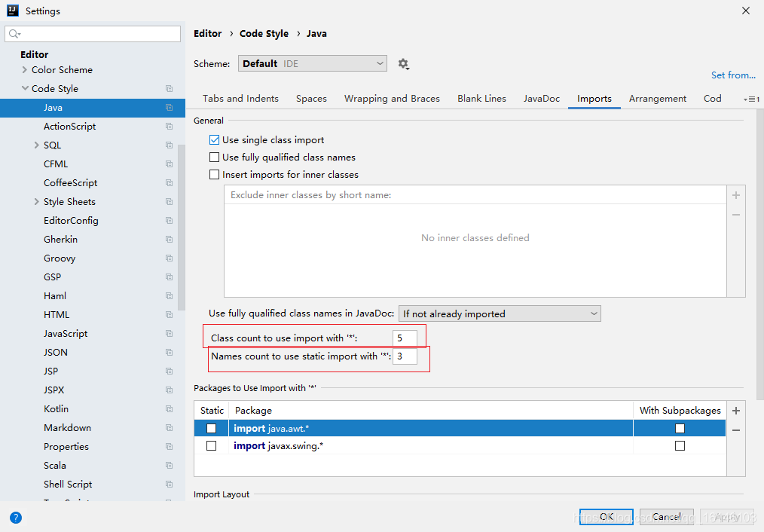Expand the Style Sheets tree node
The width and height of the screenshot is (764, 532).
click(37, 202)
